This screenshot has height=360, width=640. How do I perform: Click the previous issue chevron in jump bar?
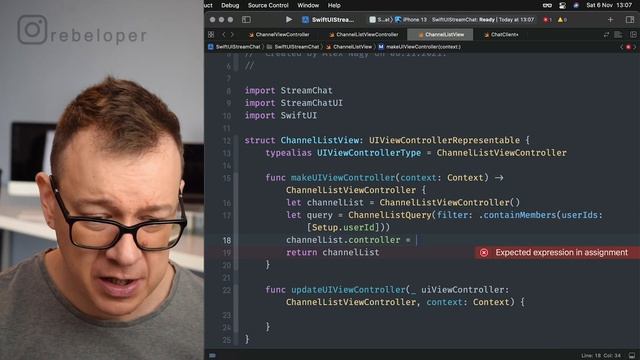622,47
